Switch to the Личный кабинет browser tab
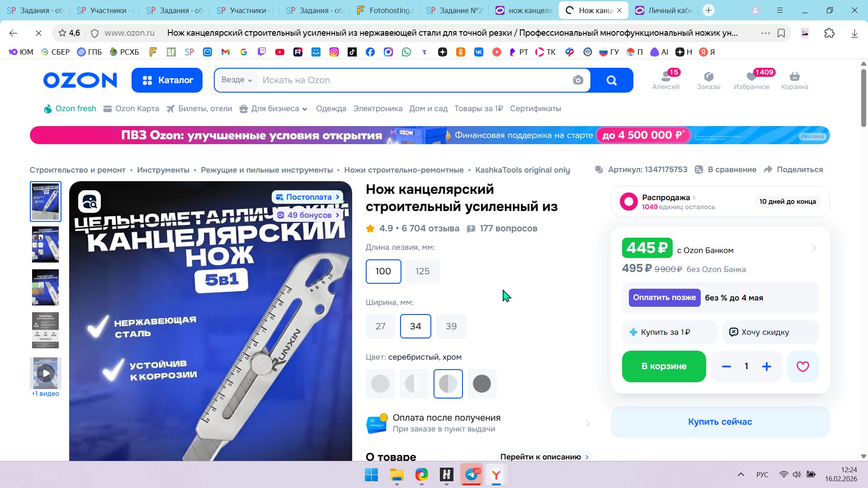This screenshot has height=488, width=868. tap(664, 10)
